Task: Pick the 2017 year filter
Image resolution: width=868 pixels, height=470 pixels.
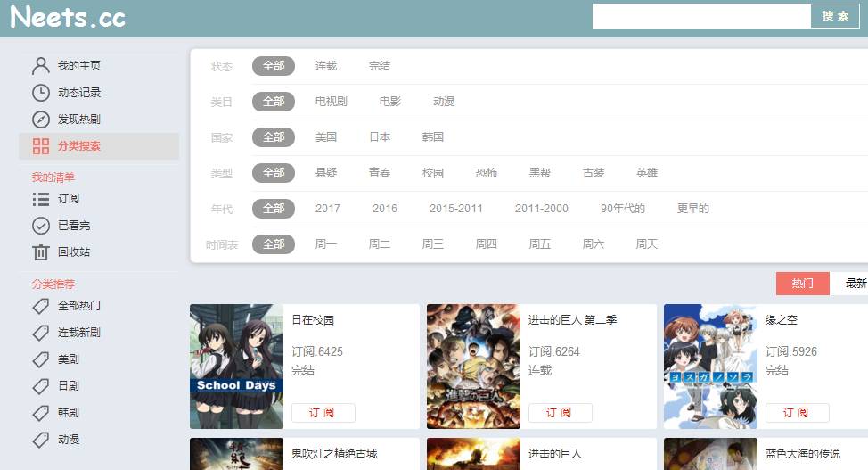Action: click(328, 209)
